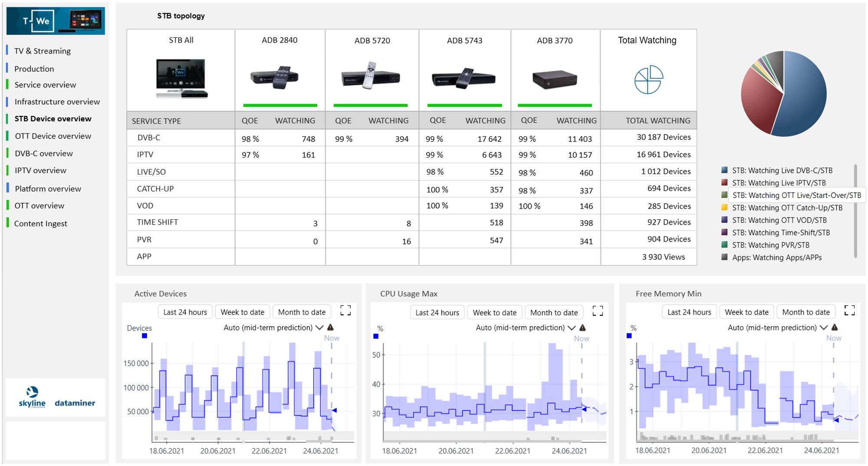The height and width of the screenshot is (466, 868).
Task: Open prediction dropdown in Free Memory Min chart
Action: (824, 327)
